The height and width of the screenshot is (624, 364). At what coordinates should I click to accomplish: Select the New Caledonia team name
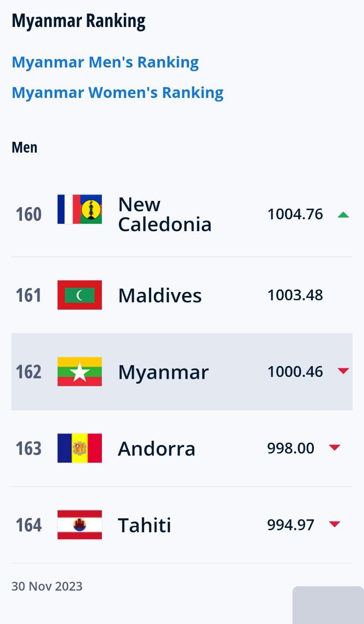click(x=164, y=214)
